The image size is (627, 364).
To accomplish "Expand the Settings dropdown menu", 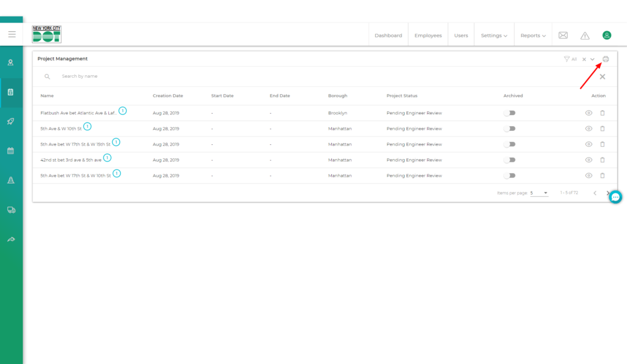I will (x=494, y=35).
